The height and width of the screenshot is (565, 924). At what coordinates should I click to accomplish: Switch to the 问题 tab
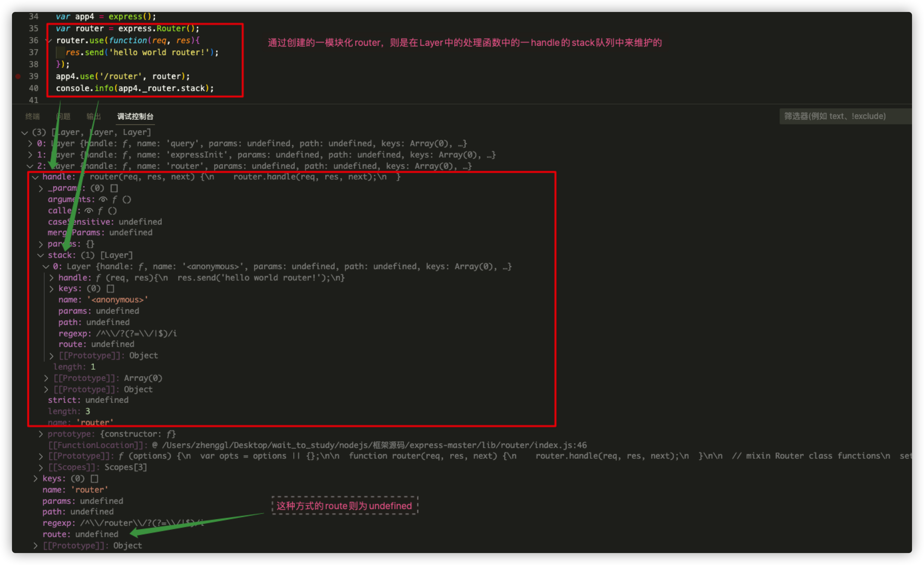point(64,117)
